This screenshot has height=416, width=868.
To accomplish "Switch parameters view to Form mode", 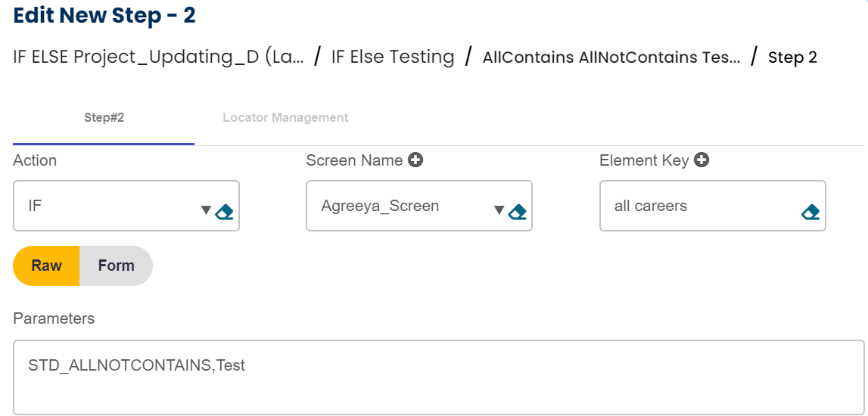I will click(117, 265).
